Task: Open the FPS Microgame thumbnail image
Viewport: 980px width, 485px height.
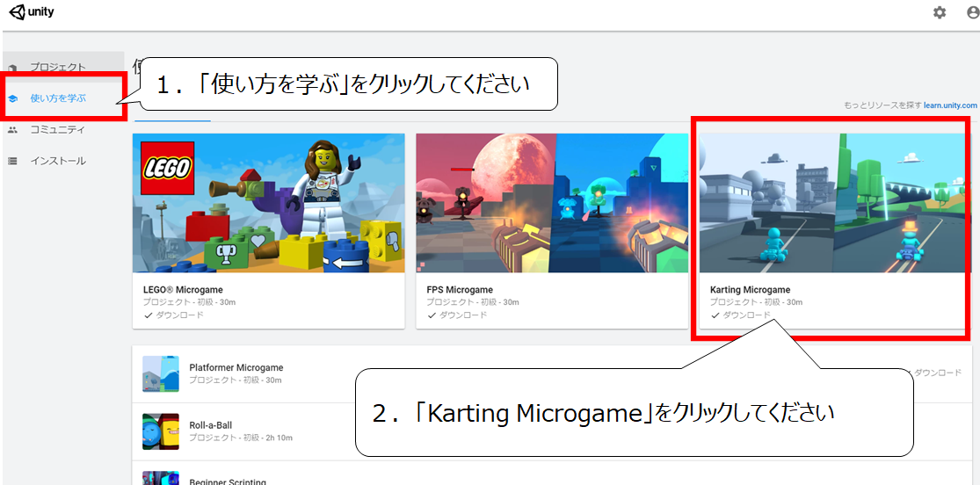Action: tap(552, 203)
